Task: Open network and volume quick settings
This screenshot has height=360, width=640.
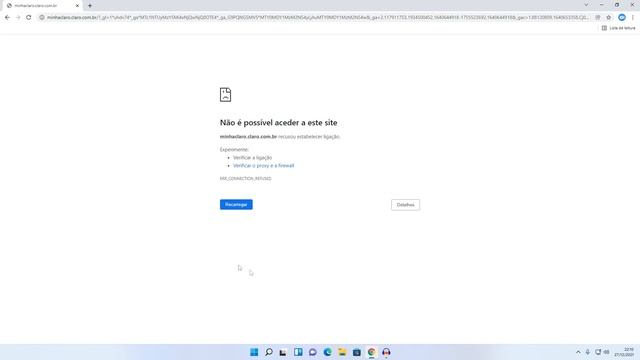Action: pyautogui.click(x=602, y=352)
